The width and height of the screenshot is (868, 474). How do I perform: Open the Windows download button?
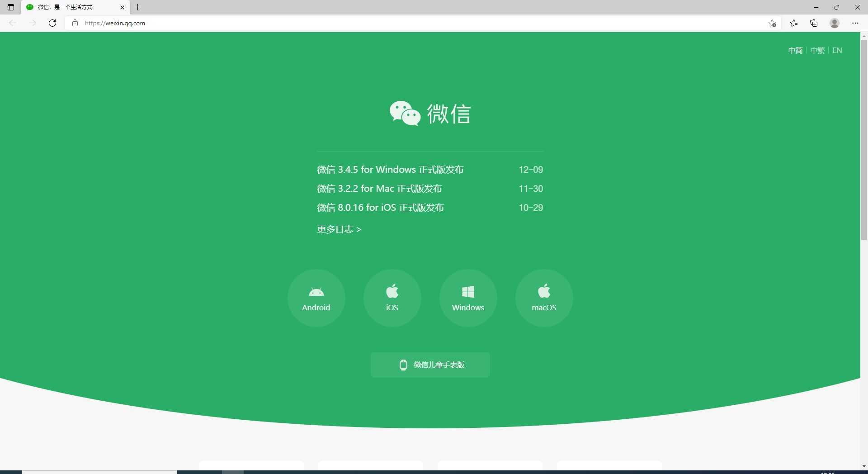pyautogui.click(x=468, y=298)
